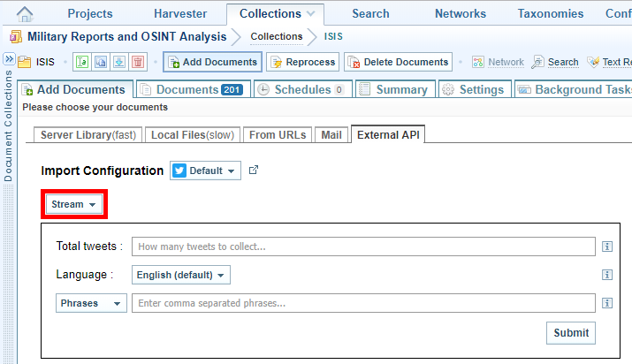Image resolution: width=632 pixels, height=364 pixels.
Task: Click the Home icon in top navigation
Action: pos(26,14)
